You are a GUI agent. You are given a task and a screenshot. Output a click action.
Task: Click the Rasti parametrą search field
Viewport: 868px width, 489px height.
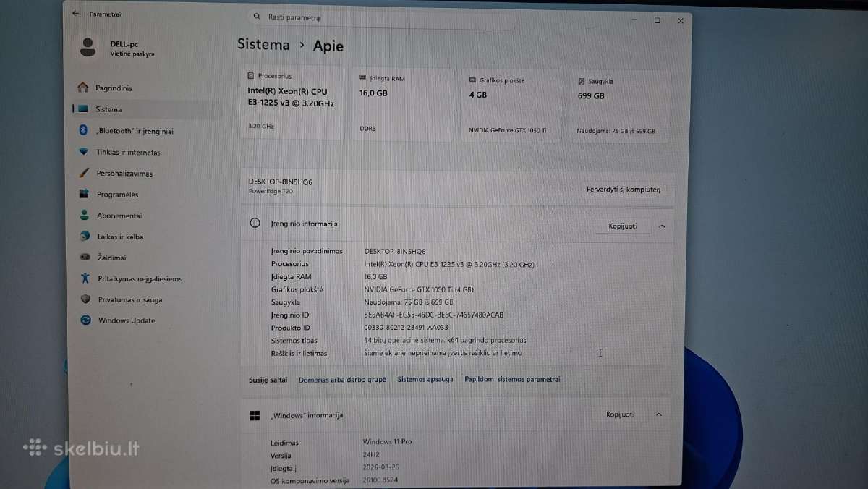click(382, 17)
